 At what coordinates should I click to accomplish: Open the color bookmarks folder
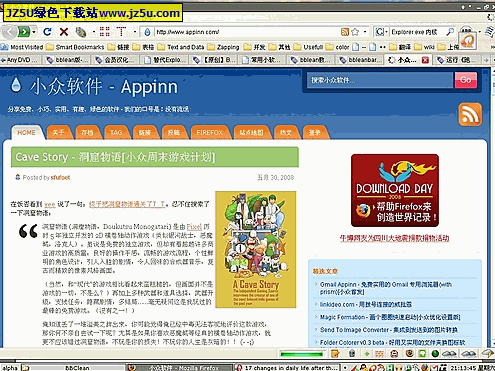(338, 47)
